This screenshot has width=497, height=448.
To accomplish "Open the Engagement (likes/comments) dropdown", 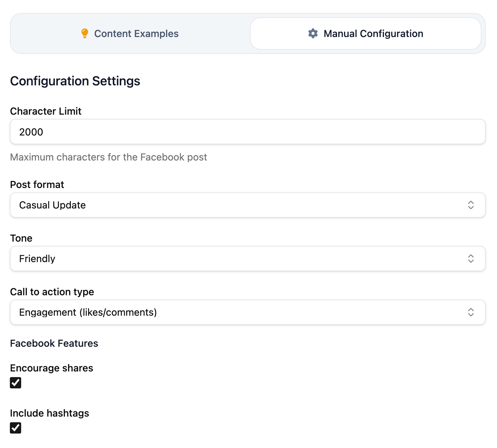I will pyautogui.click(x=240, y=312).
